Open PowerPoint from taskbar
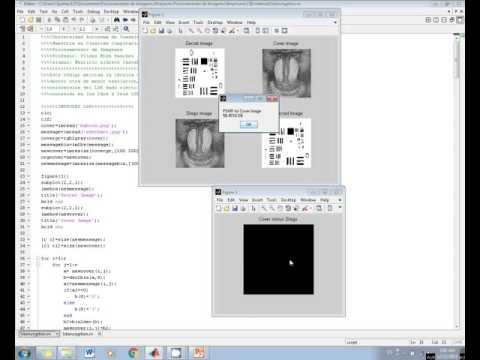Viewport: 480px width, 360px height. 198,353
